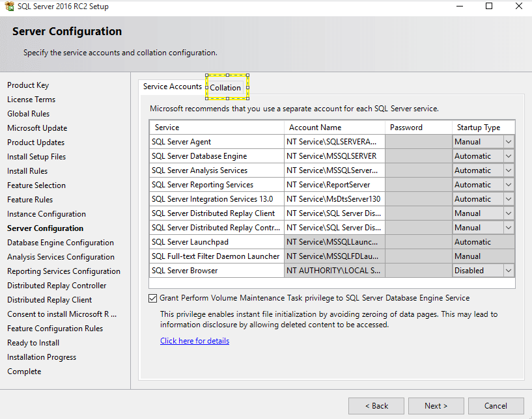The image size is (532, 419).
Task: Cancel the SQL Server setup
Action: tap(495, 405)
